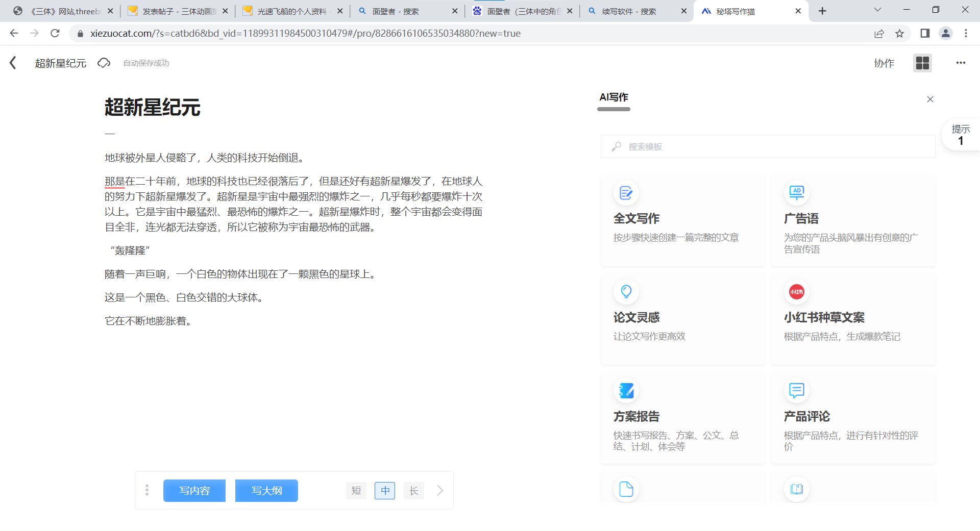Click the paragraph starting 地球被外星人侵略了
This screenshot has width=980, height=531.
[205, 158]
